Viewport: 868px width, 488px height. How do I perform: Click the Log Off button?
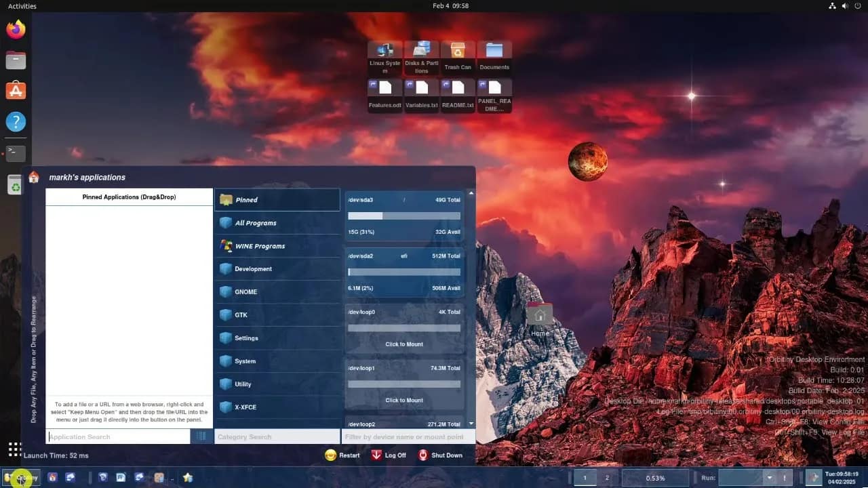coord(389,455)
